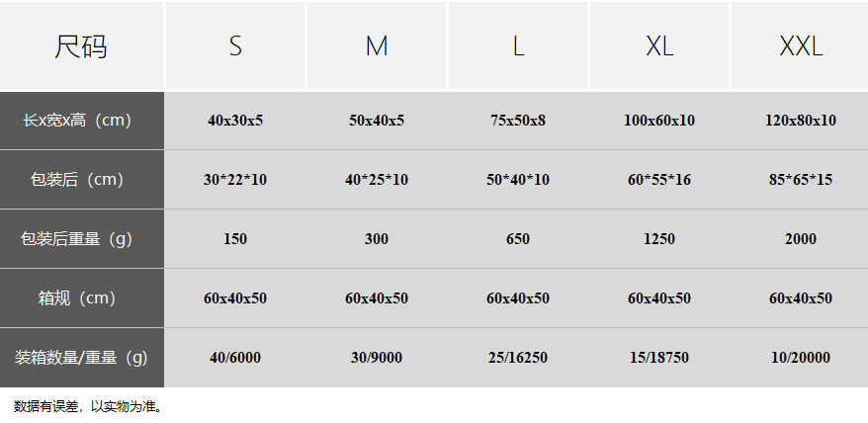Click the 长x宽x高 (cm) row label
This screenshot has width=868, height=423.
coord(81,121)
